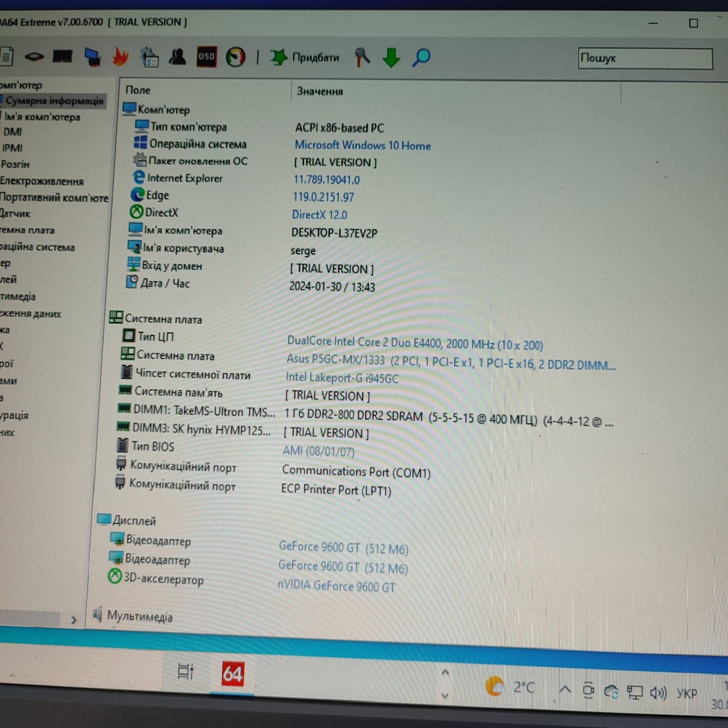
Task: Open Internet Explorer version 11.789.19041.0 link
Action: (327, 180)
